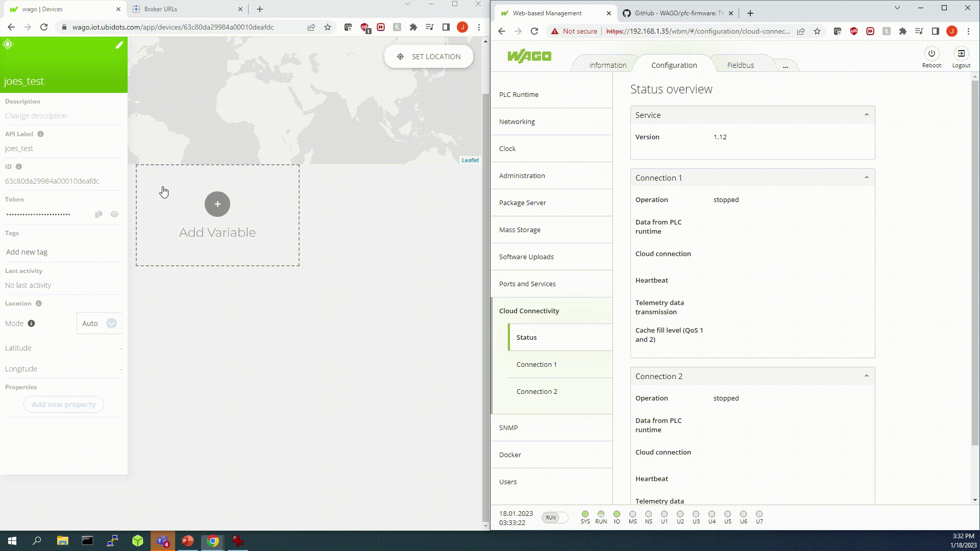Click the taskbar search icon
Screen dimensions: 980x551
pos(37,541)
